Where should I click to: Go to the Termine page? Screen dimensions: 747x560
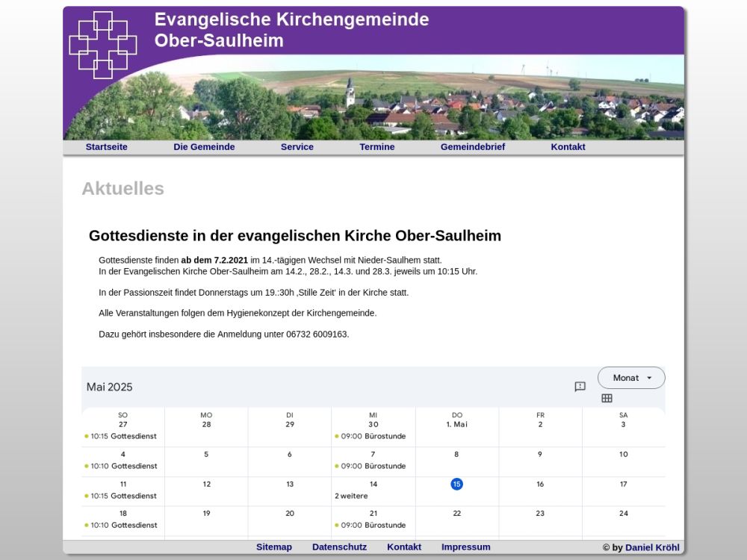(x=376, y=147)
